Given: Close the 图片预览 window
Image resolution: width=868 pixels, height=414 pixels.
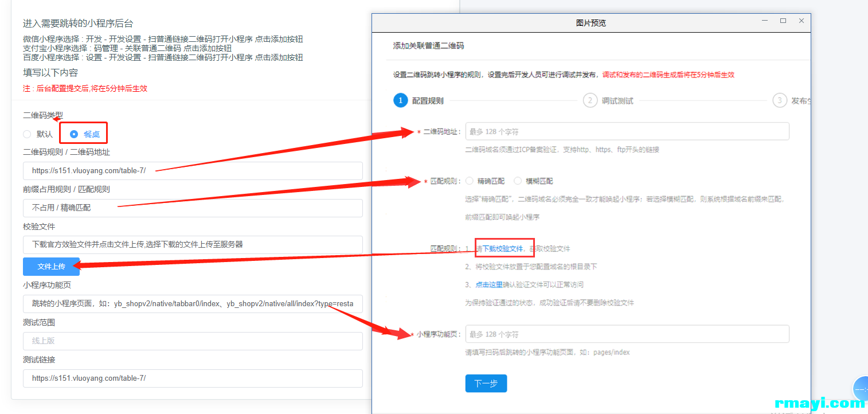Looking at the screenshot, I should 801,21.
